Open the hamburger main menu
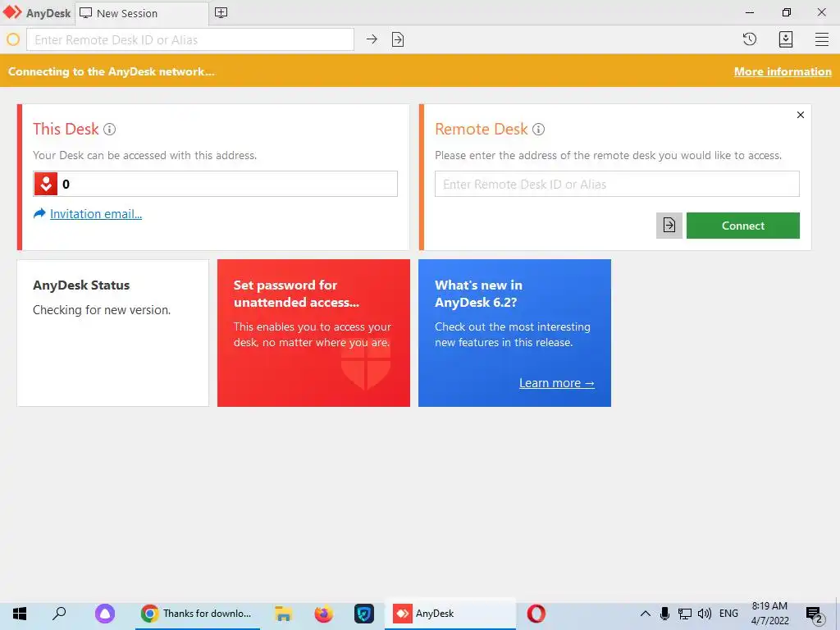This screenshot has width=840, height=630. [822, 39]
